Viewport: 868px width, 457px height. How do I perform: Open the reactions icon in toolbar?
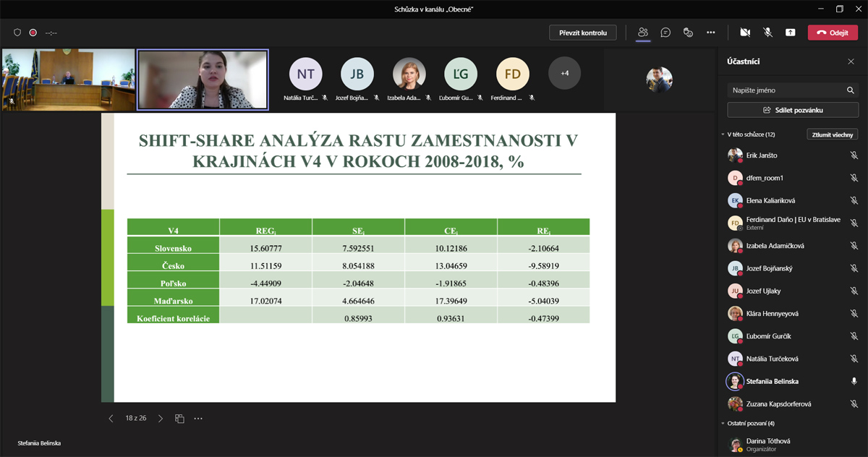[688, 33]
